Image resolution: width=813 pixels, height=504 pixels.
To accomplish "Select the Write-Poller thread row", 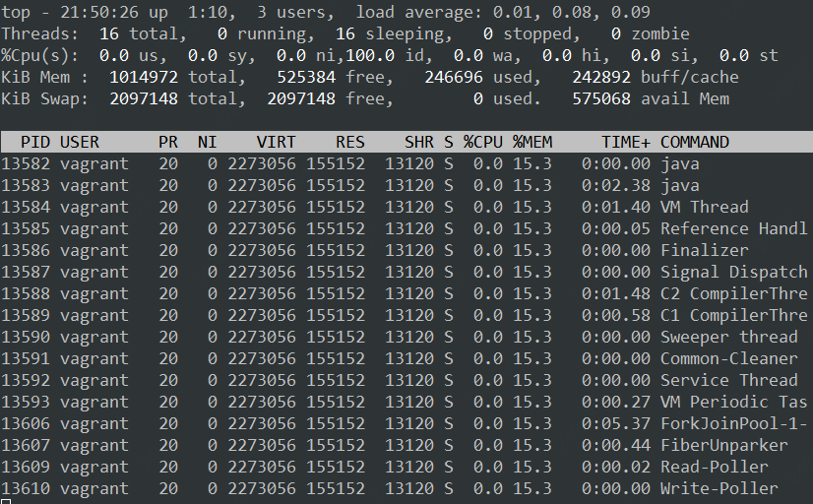I will [719, 488].
